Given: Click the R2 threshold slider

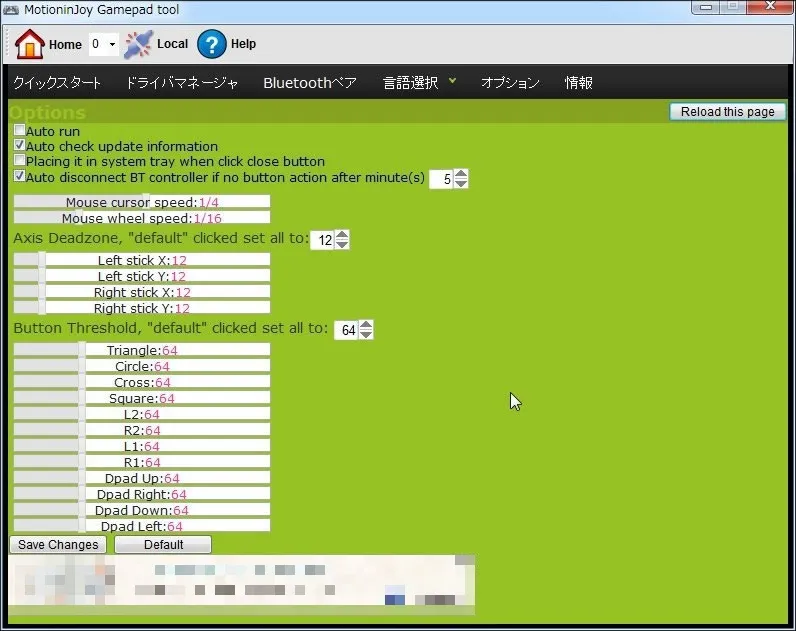Looking at the screenshot, I should click(142, 429).
